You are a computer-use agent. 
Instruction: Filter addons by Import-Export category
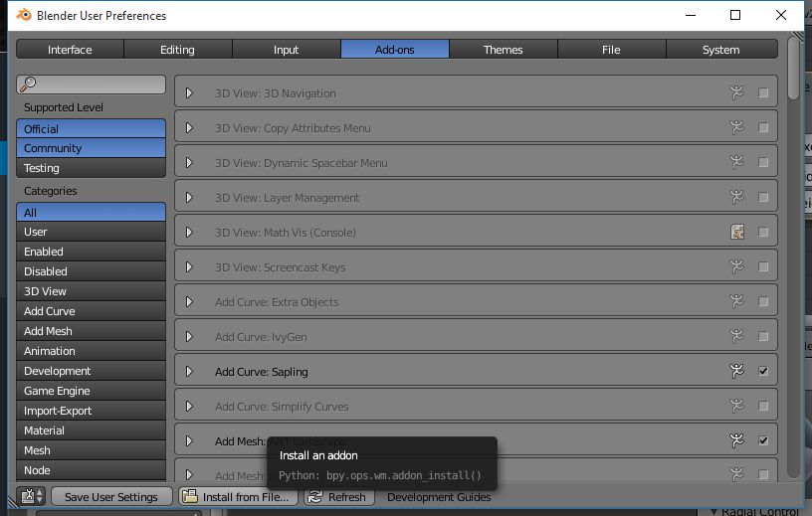click(92, 411)
